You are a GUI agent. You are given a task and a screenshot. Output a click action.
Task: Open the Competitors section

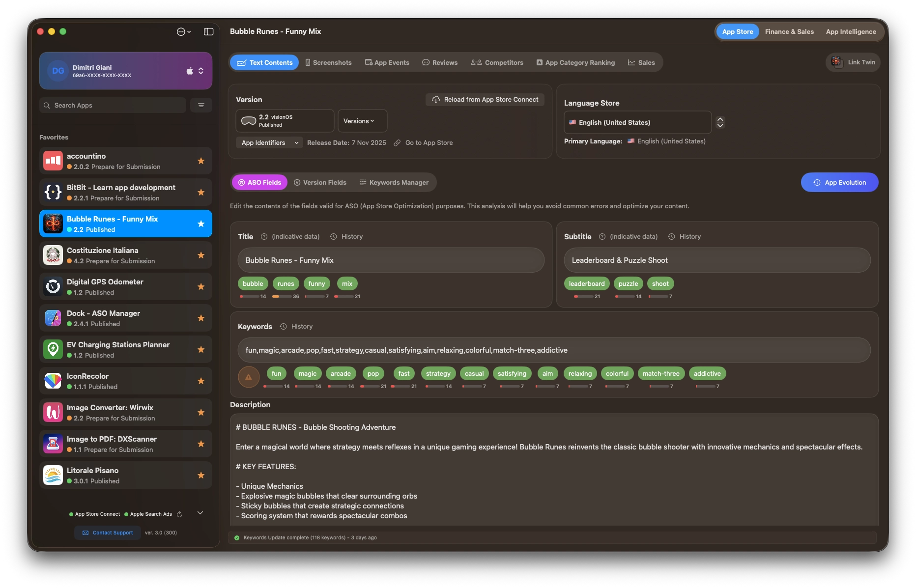[496, 62]
